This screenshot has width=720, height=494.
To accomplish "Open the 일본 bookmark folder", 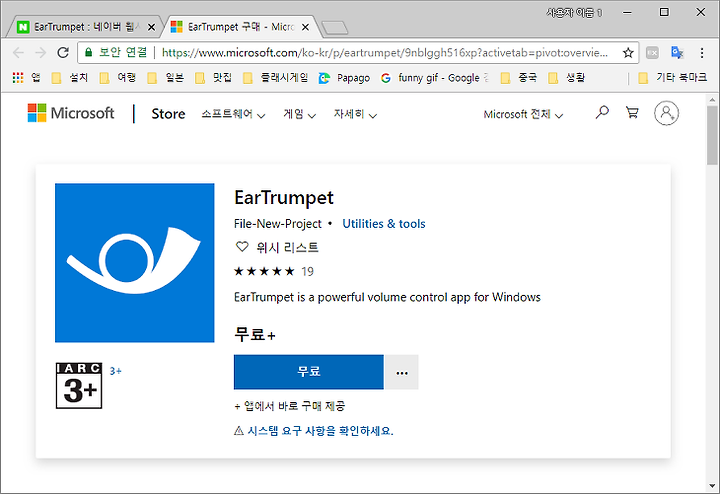I will [x=166, y=78].
